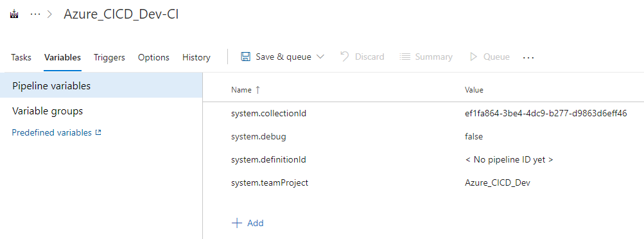
Task: Open the breadcrumb ellipsis menu
Action: coord(36,14)
